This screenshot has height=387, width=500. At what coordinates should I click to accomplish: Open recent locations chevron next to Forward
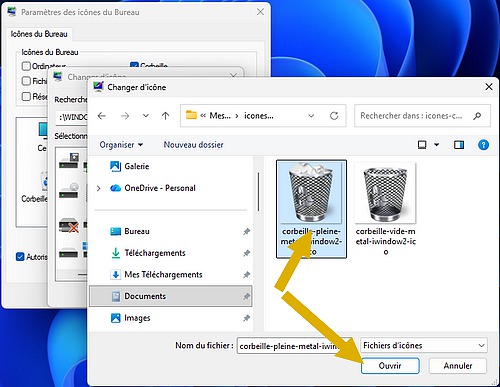coord(146,116)
